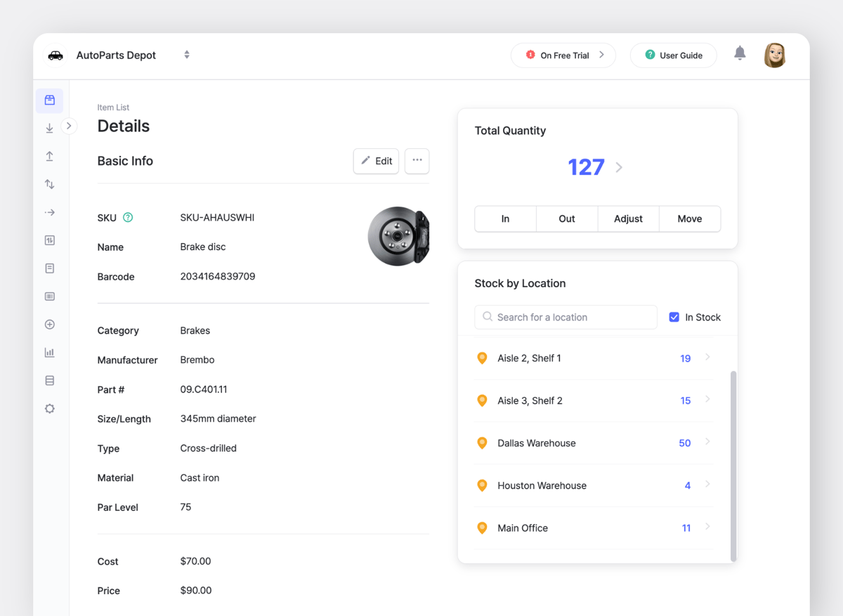
Task: Open the up-down arrows adjust sidebar icon
Action: tap(49, 184)
